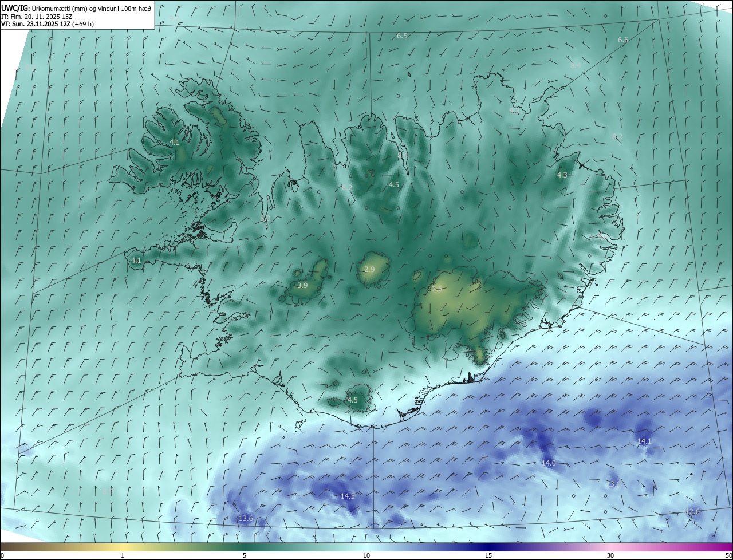The width and height of the screenshot is (733, 560).
Task: Click the 8.0 value near the western fjord
Action: click(x=265, y=219)
